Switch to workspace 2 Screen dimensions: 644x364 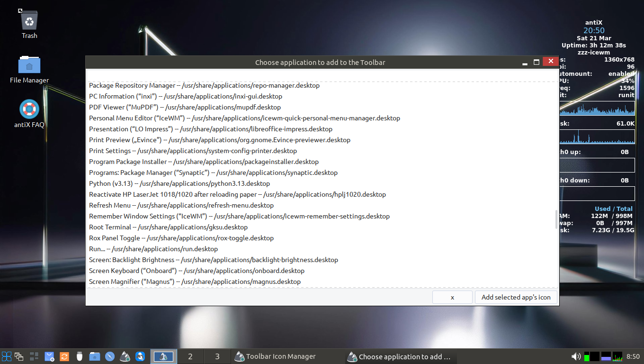190,356
